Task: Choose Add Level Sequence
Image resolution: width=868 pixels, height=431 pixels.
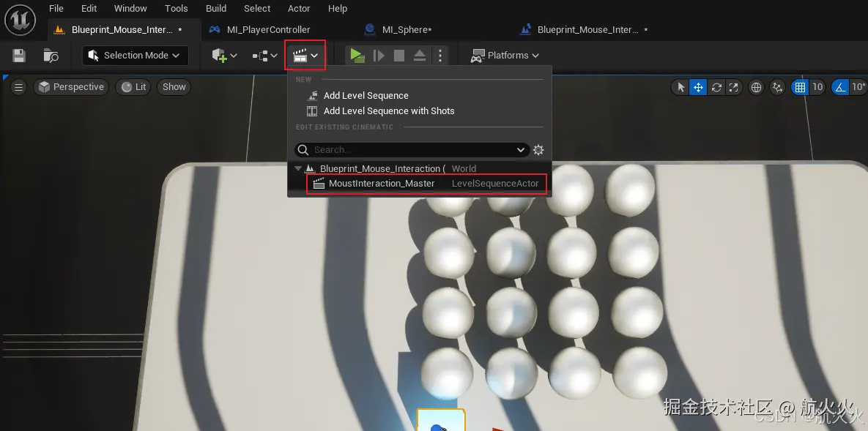Action: point(366,96)
